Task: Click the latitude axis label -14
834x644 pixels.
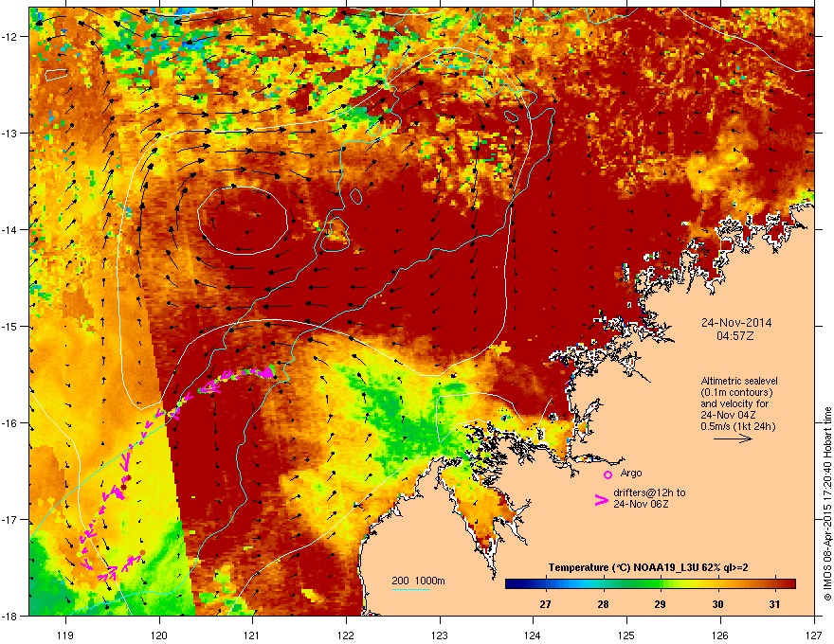Action: (9, 229)
